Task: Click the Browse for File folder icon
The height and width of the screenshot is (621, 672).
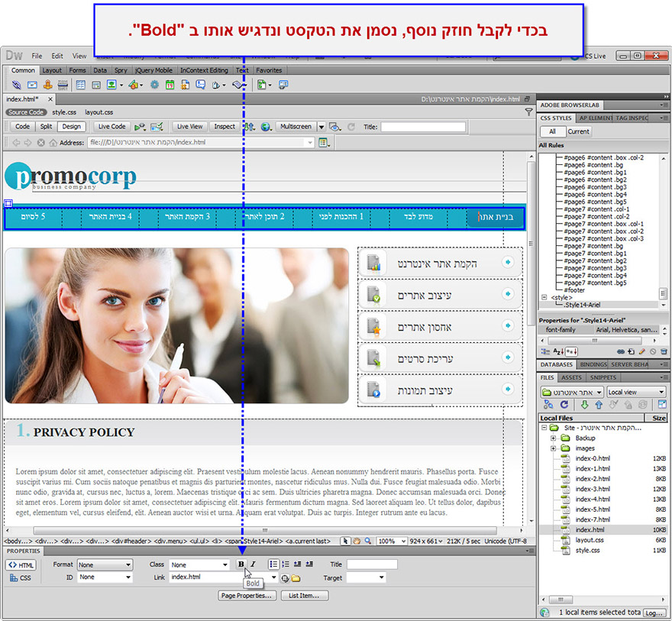Action: (x=296, y=578)
